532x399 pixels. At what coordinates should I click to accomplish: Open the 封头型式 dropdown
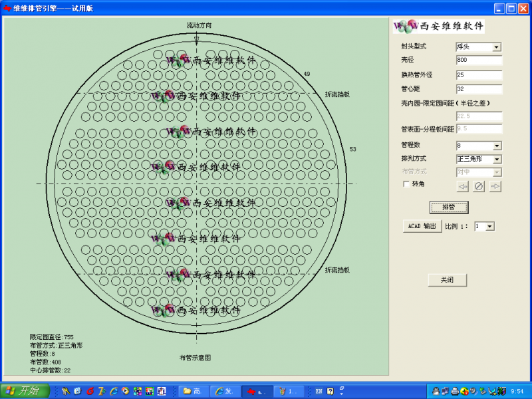pyautogui.click(x=496, y=47)
